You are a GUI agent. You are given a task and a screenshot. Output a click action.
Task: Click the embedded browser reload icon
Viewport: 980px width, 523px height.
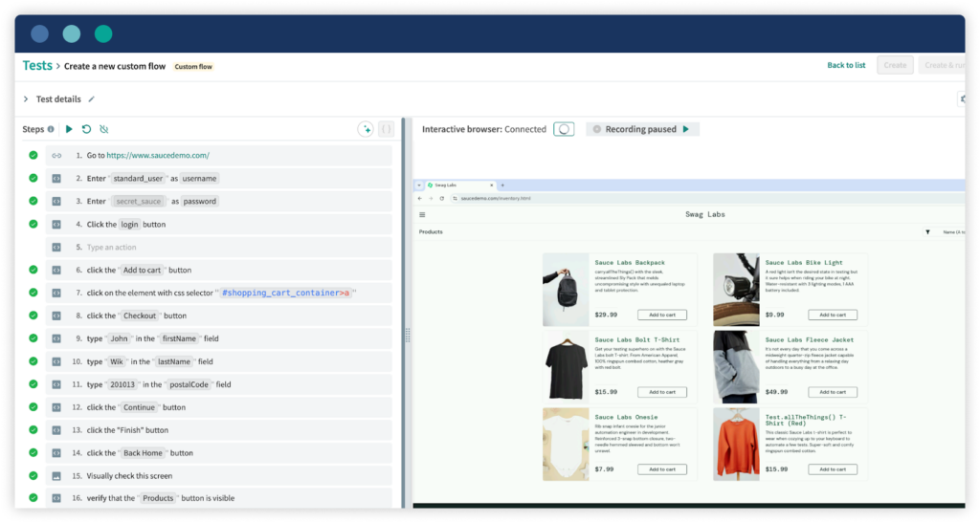point(442,199)
